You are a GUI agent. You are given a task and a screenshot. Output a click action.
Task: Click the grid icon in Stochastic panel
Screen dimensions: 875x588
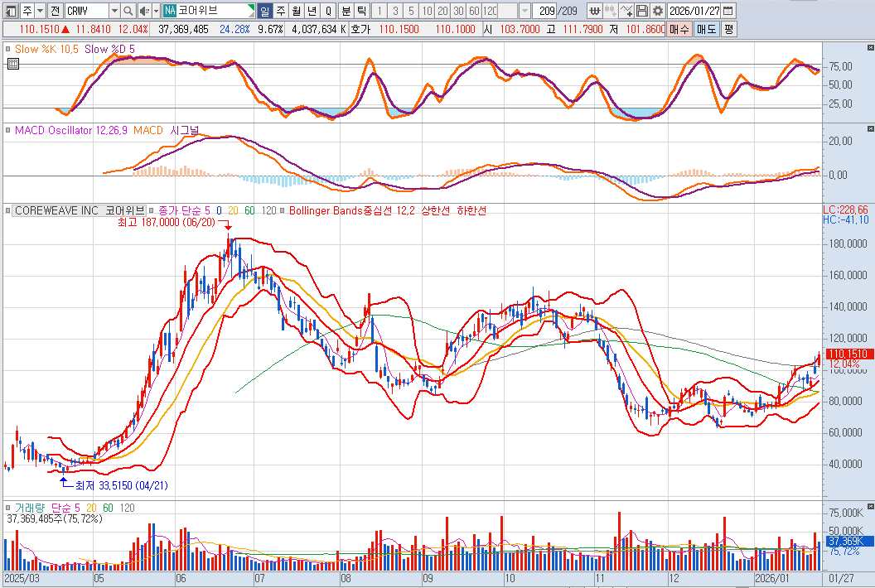coord(13,62)
